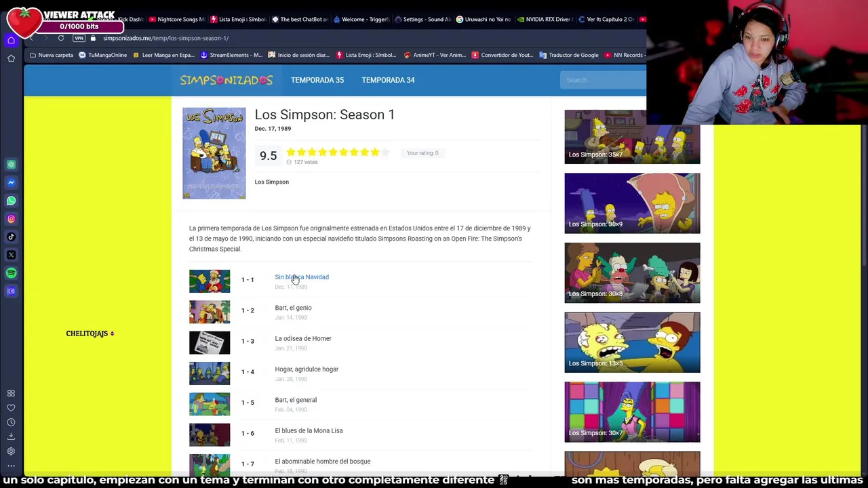The image size is (868, 488).
Task: Open sidebar card Los Simpson: 35x7
Action: click(x=632, y=137)
